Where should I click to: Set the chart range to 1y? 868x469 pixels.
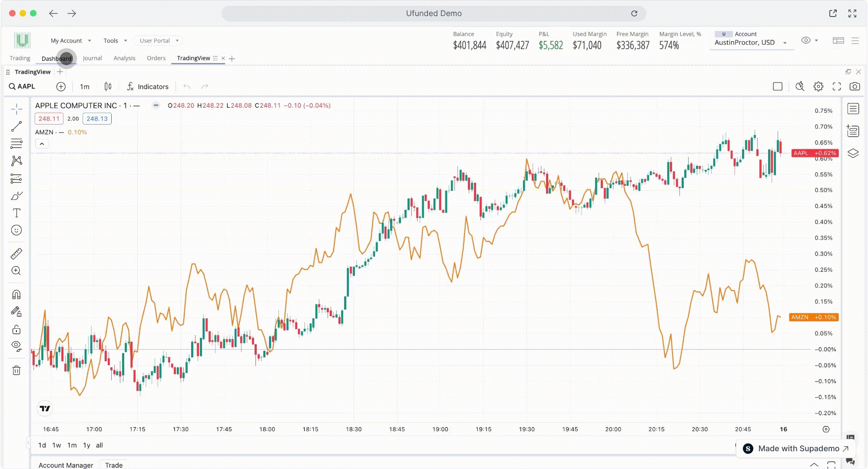coord(86,445)
